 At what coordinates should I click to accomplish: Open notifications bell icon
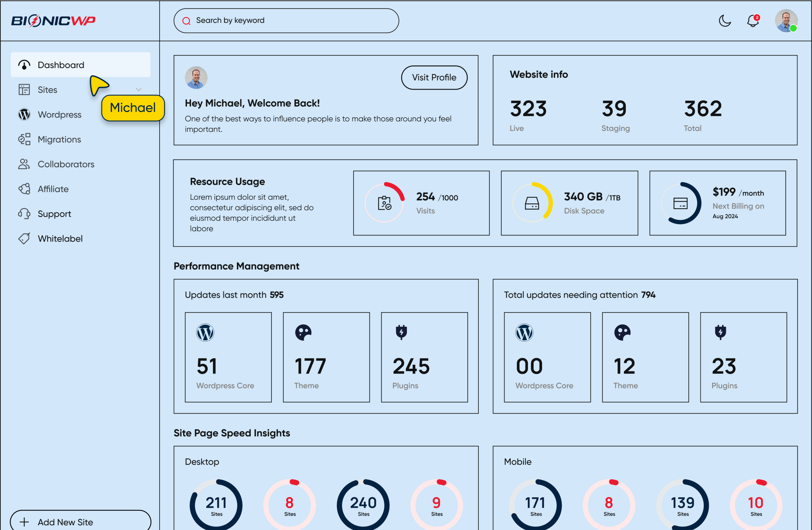pyautogui.click(x=753, y=21)
